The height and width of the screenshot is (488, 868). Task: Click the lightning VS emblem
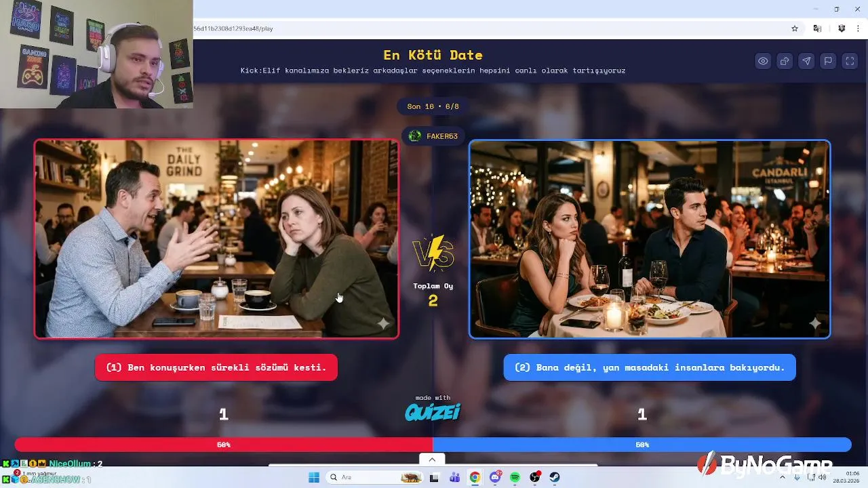tap(433, 253)
